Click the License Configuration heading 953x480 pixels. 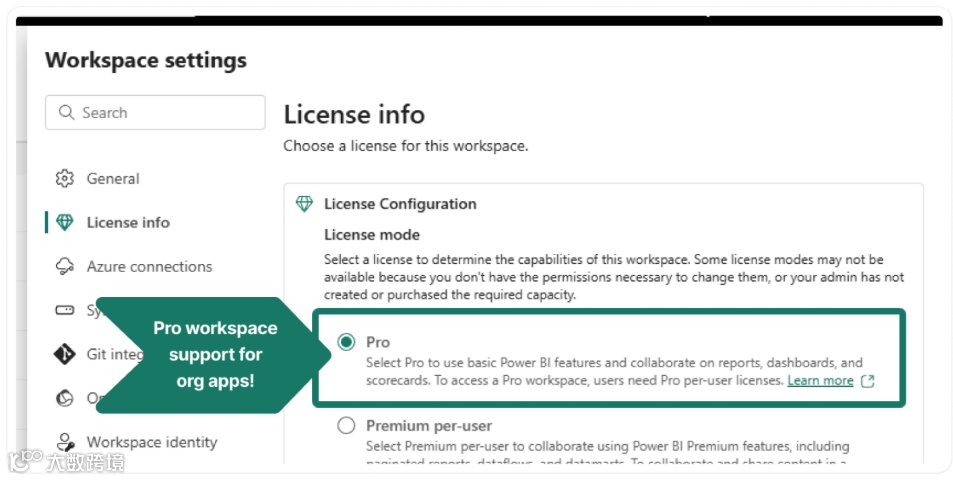[x=400, y=204]
